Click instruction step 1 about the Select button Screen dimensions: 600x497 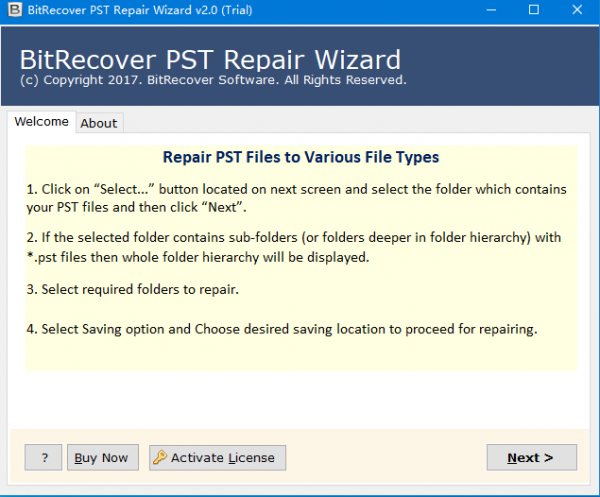[296, 198]
